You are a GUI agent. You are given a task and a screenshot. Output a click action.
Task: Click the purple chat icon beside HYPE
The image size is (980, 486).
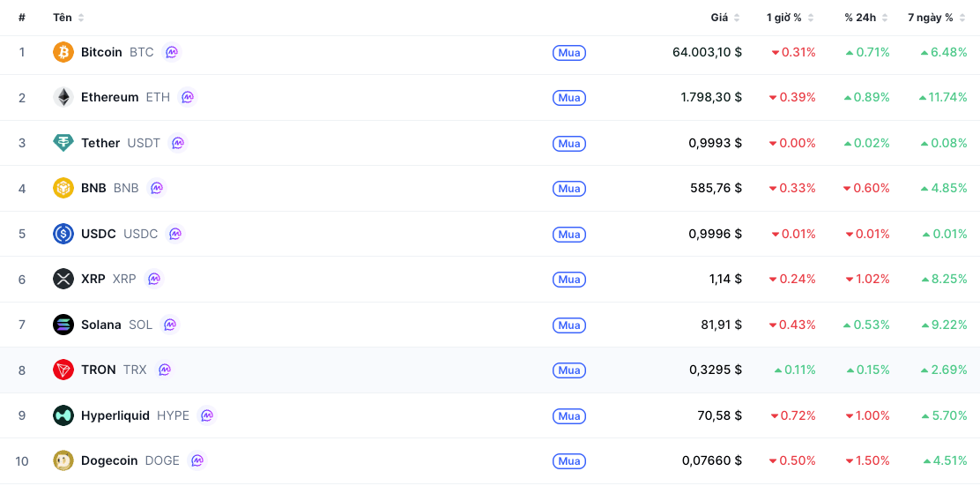(207, 415)
